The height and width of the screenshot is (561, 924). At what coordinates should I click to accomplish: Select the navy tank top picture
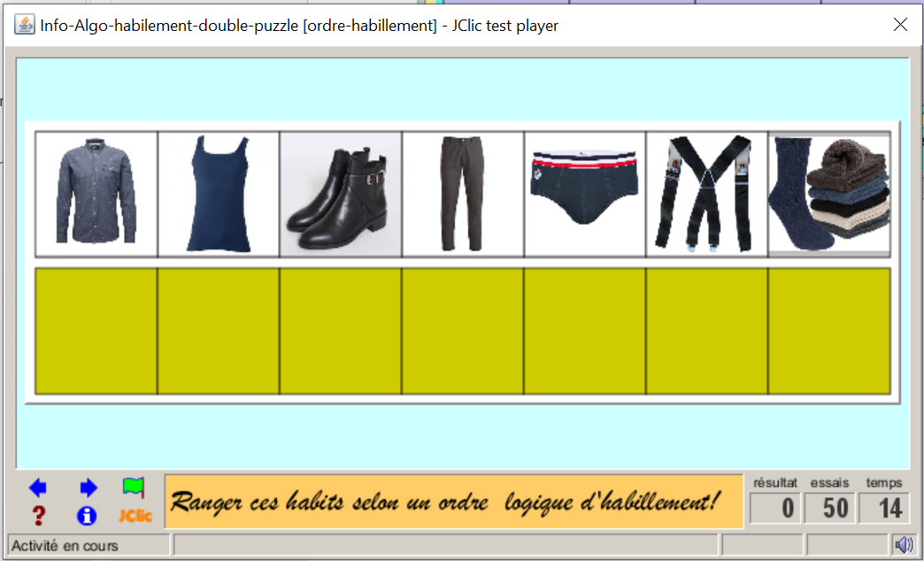(x=219, y=194)
